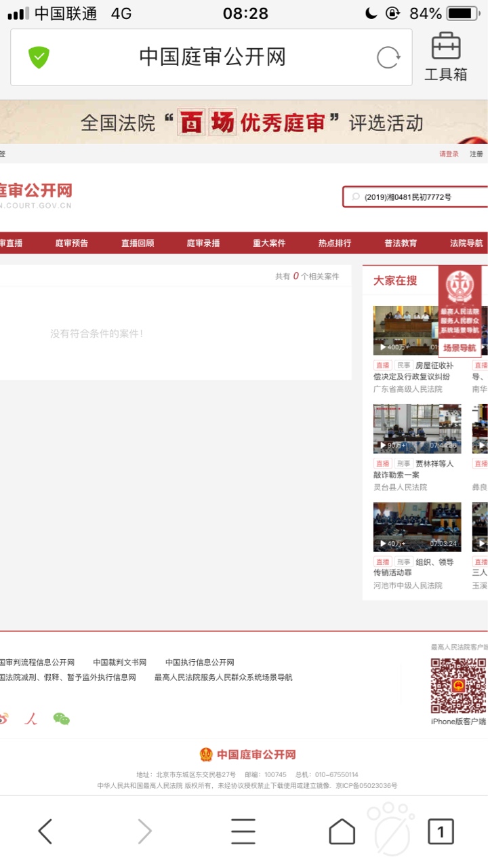This screenshot has height=868, width=488.
Task: Go back with the browser back arrow
Action: click(x=45, y=831)
